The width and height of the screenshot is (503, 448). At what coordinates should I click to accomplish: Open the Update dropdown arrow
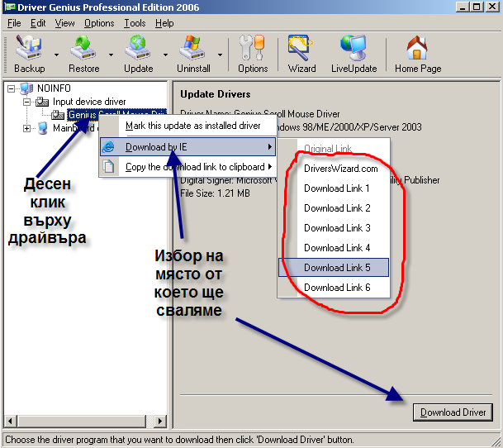pos(165,55)
